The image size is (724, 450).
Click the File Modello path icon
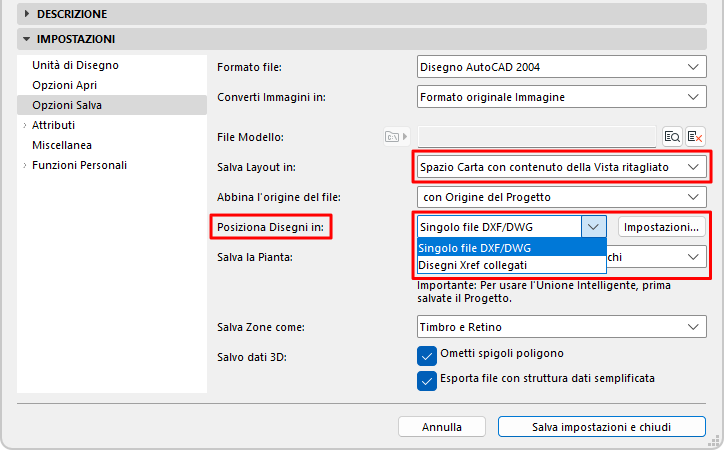coord(396,137)
